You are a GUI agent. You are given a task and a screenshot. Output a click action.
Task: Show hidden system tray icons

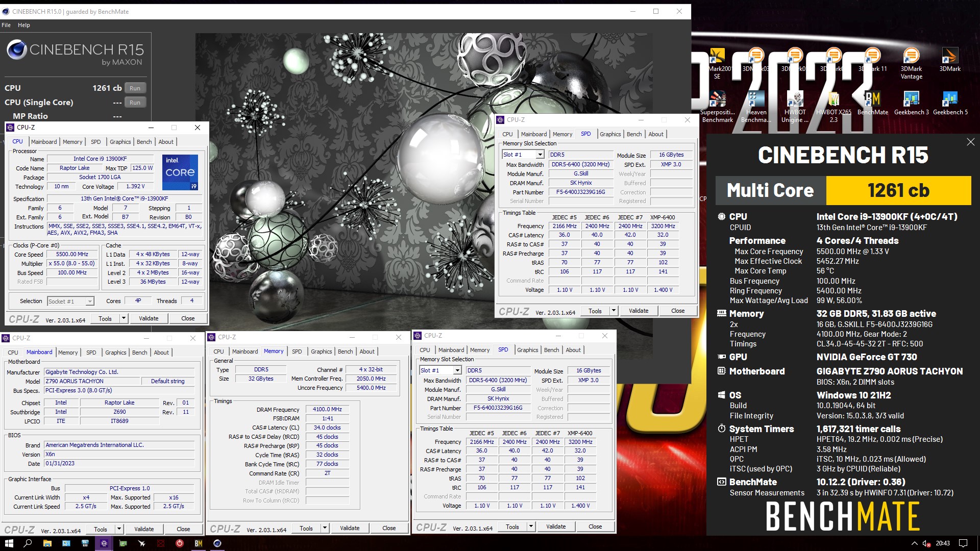pos(914,543)
